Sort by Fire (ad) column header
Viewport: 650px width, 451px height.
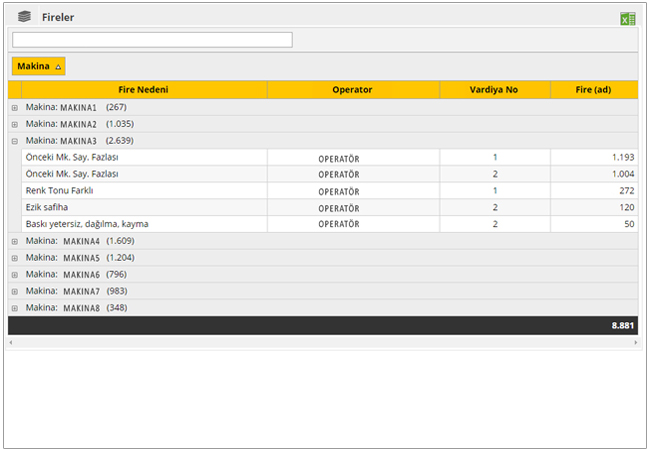click(593, 90)
